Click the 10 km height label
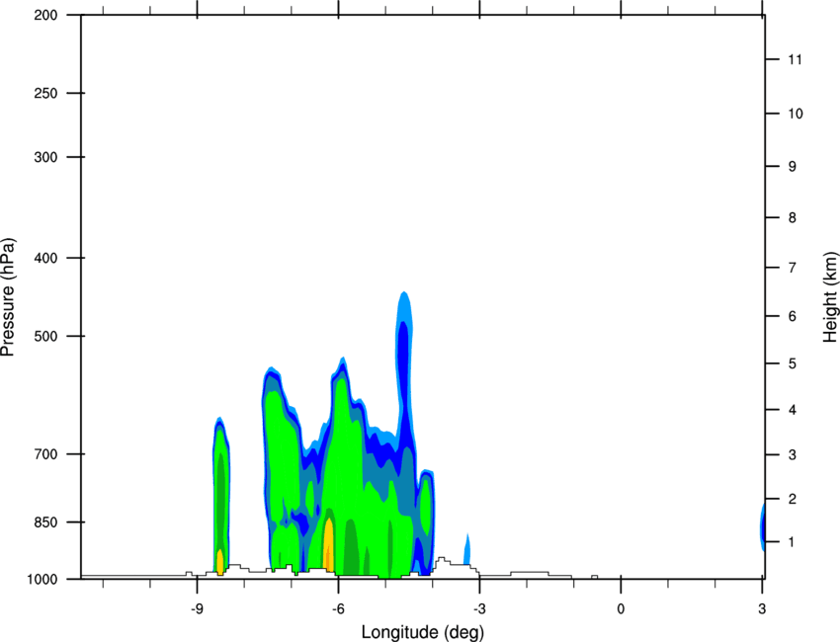The width and height of the screenshot is (840, 642). [795, 114]
